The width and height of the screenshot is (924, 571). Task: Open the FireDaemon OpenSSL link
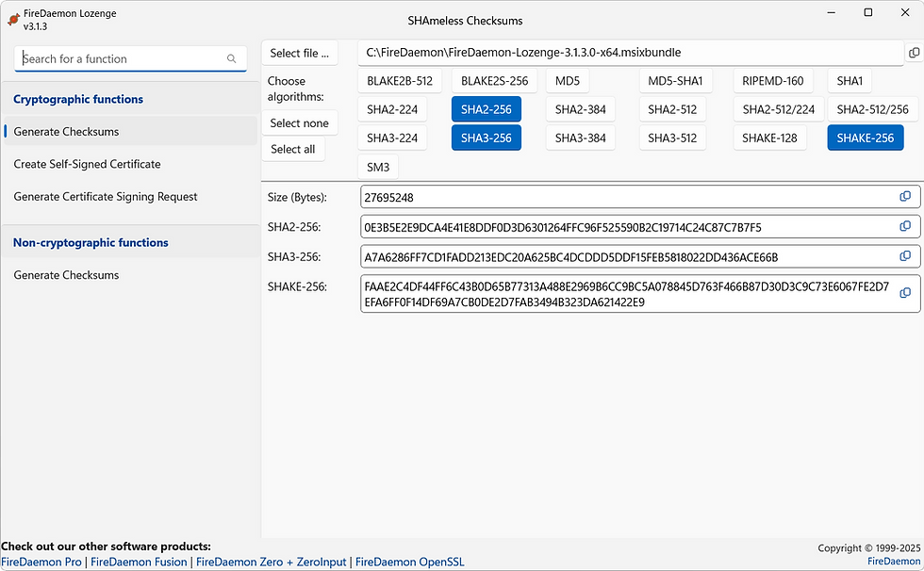(x=409, y=561)
